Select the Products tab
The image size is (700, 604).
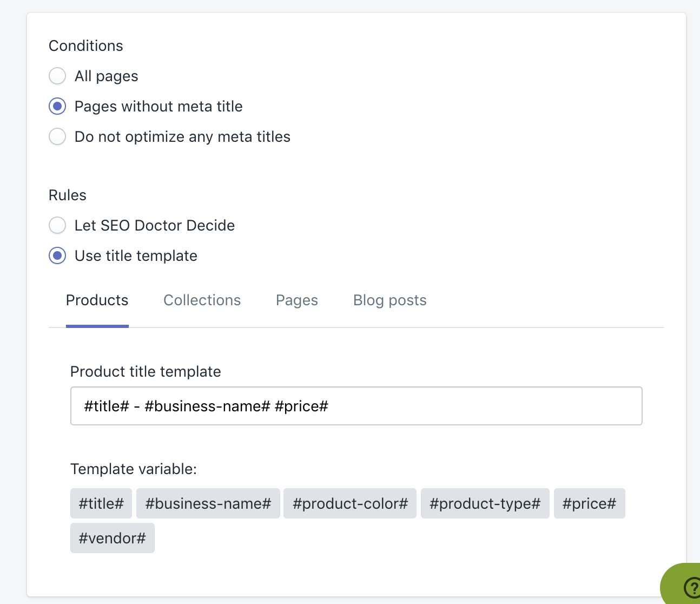click(x=97, y=300)
